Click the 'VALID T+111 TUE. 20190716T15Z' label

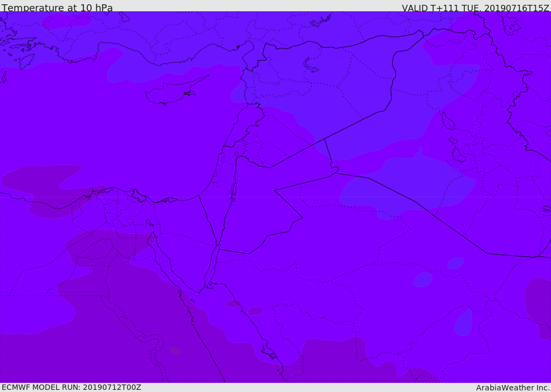476,8
